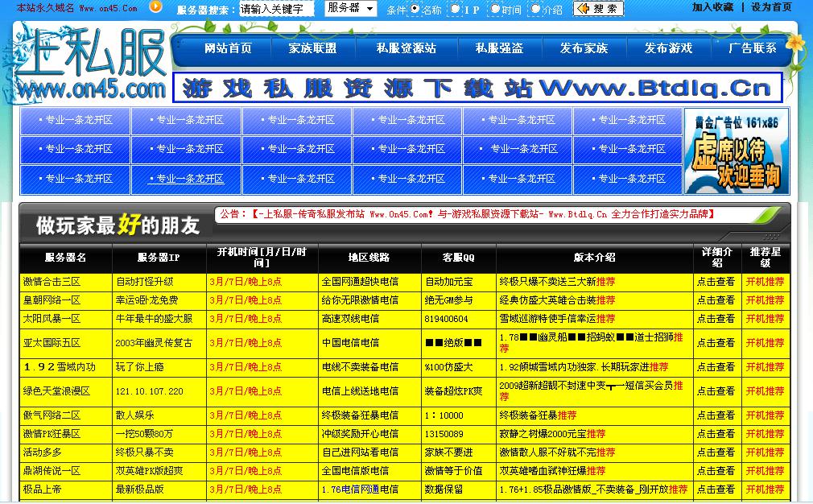Image resolution: width=813 pixels, height=504 pixels.
Task: Go to the 家族联盟 navigation tab
Action: (312, 48)
